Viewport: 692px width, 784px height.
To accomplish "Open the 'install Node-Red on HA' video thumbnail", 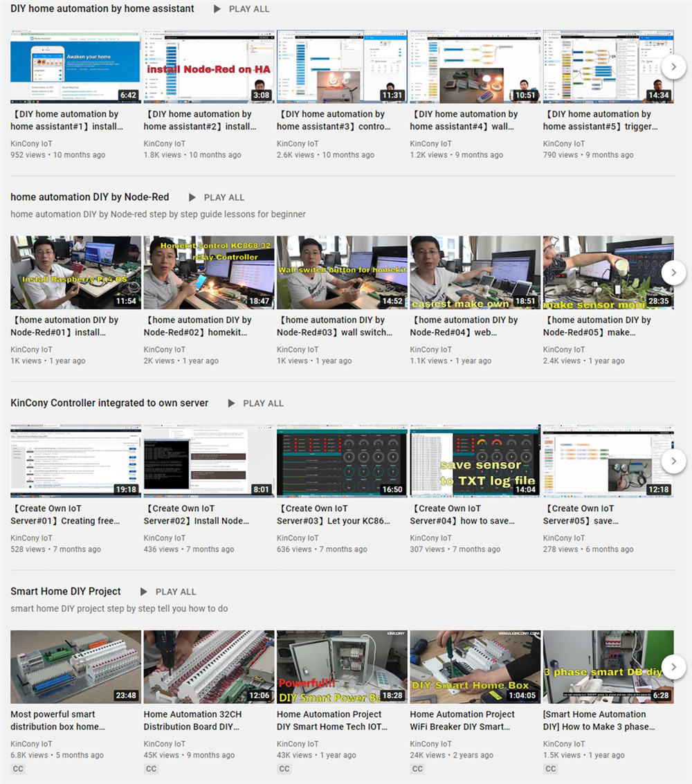I will coord(208,66).
